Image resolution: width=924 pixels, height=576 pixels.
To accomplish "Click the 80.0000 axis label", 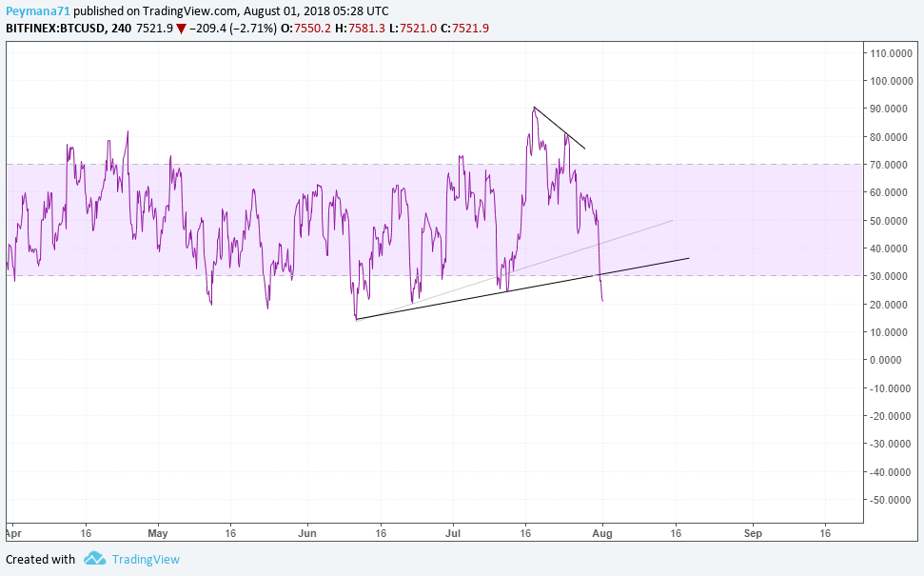I will (x=891, y=137).
